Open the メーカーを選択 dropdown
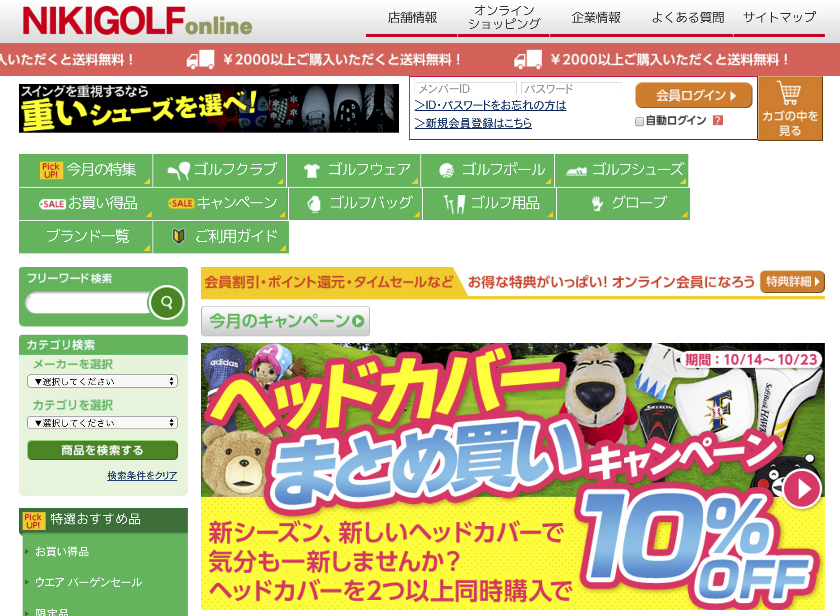The width and height of the screenshot is (840, 616). [102, 382]
